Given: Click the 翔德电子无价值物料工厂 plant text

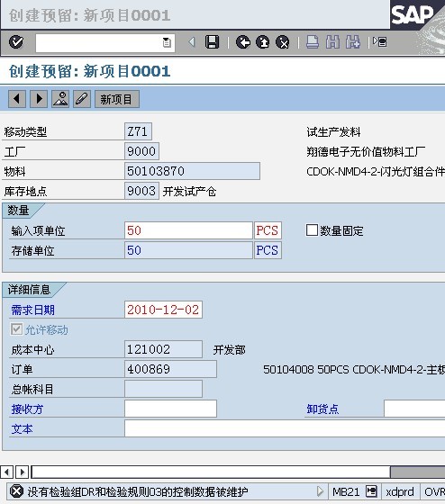Looking at the screenshot, I should coord(366,151).
